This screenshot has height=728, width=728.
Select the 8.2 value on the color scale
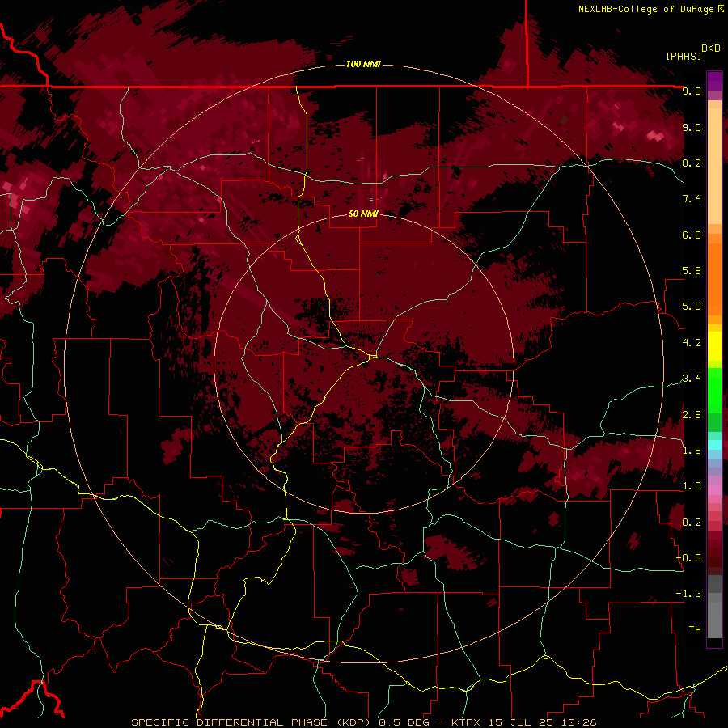(692, 163)
